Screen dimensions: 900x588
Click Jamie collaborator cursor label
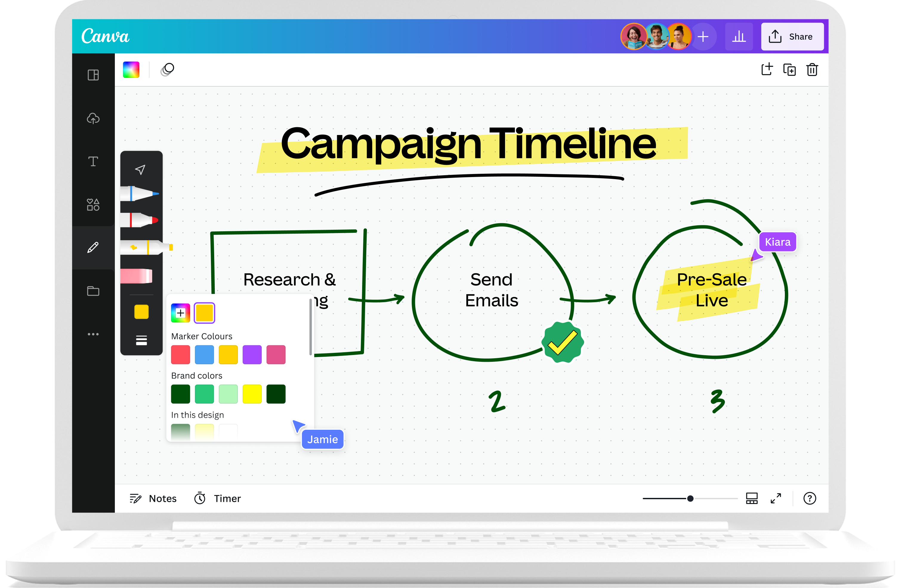click(x=322, y=438)
